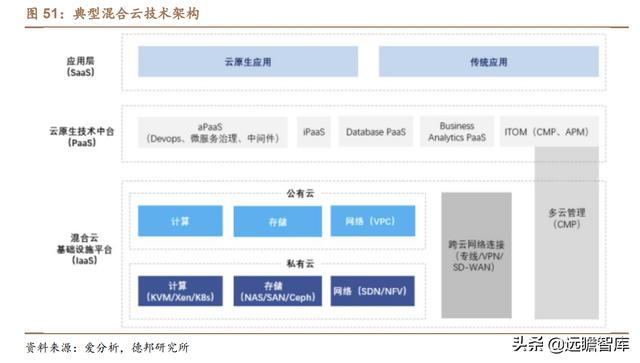Click the Database PaaS block

click(376, 132)
